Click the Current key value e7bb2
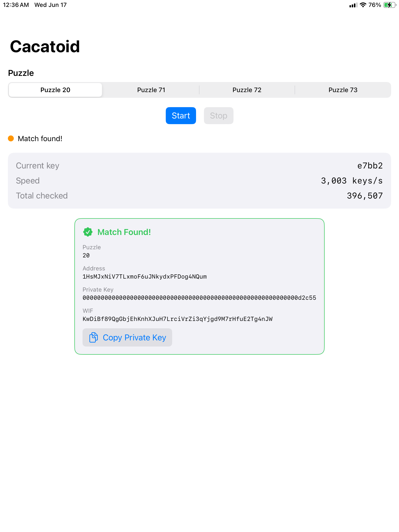The height and width of the screenshot is (532, 399). (x=370, y=166)
